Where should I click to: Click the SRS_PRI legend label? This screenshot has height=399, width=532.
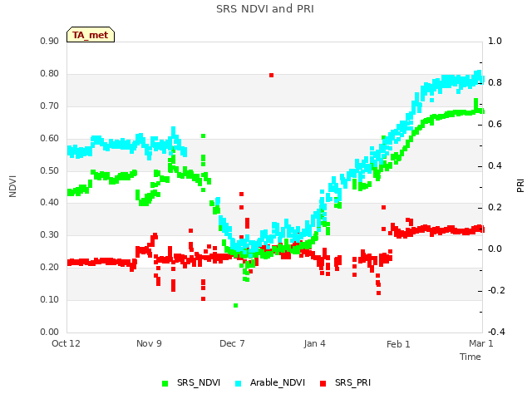[352, 382]
